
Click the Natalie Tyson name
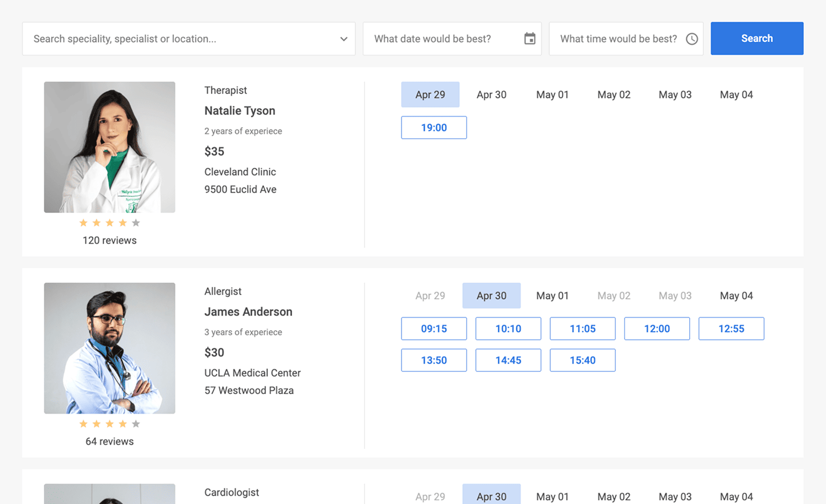pyautogui.click(x=240, y=110)
